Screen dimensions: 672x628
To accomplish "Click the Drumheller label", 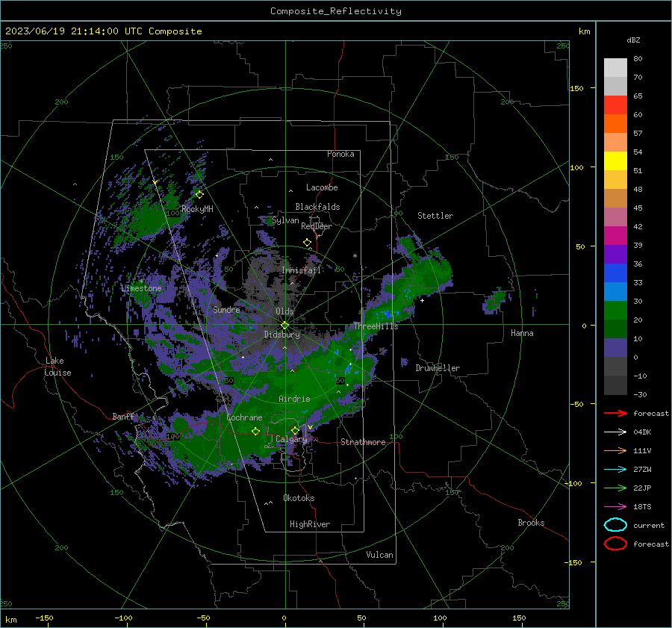I will pyautogui.click(x=438, y=368).
